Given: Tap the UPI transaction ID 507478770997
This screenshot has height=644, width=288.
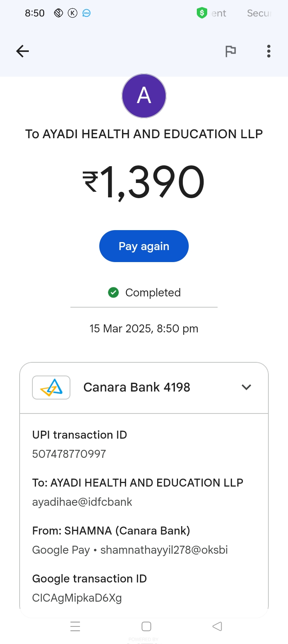Looking at the screenshot, I should (69, 454).
